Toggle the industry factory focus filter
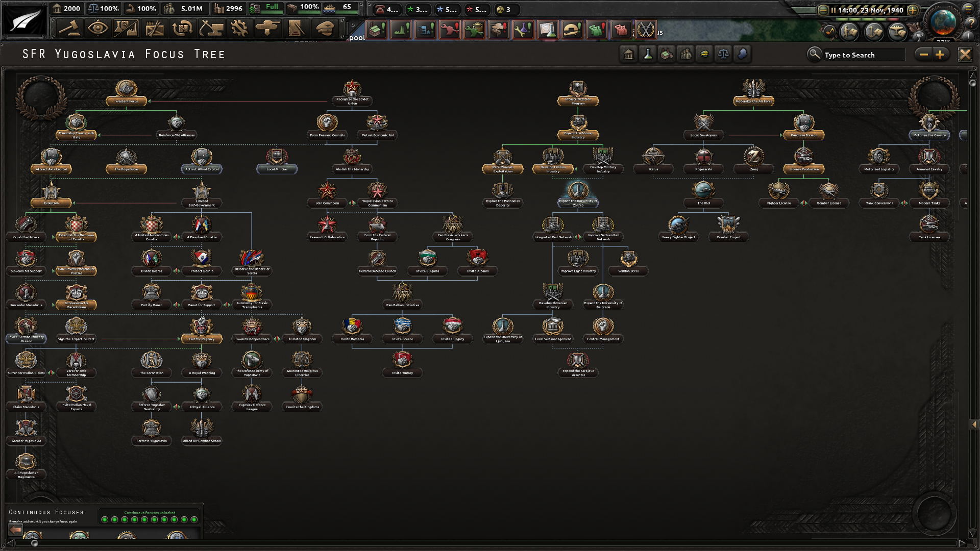Viewport: 980px width, 551px height. click(667, 54)
